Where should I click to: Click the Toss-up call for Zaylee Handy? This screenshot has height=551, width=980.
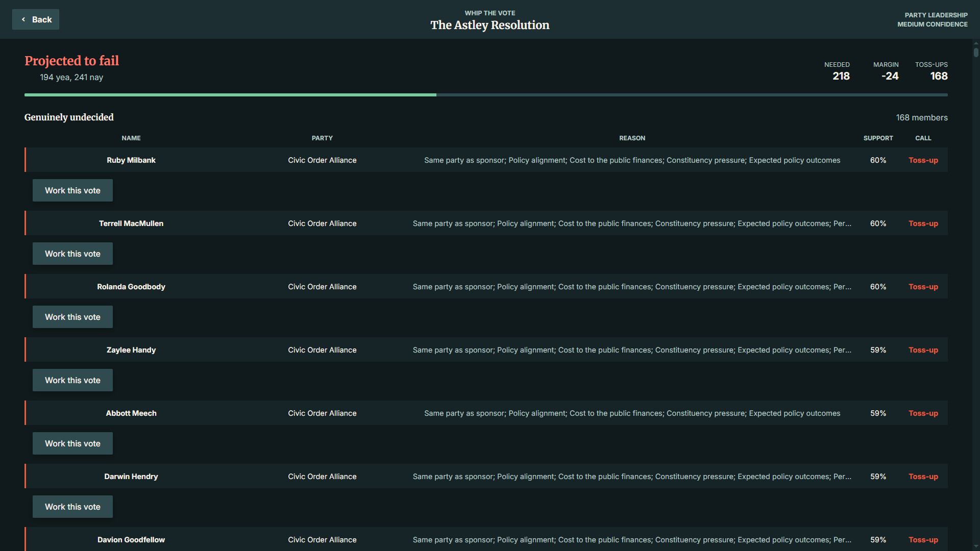click(x=923, y=350)
